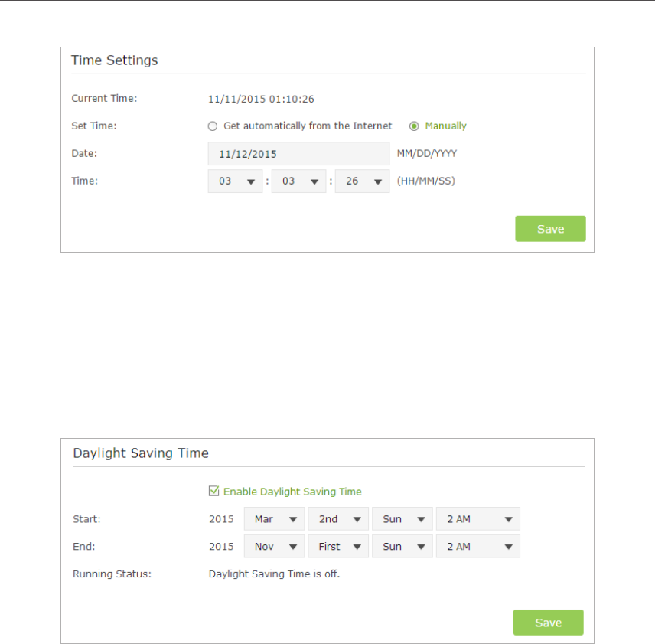Open the hours dropdown in Time
The height and width of the screenshot is (644, 655).
pyautogui.click(x=235, y=181)
